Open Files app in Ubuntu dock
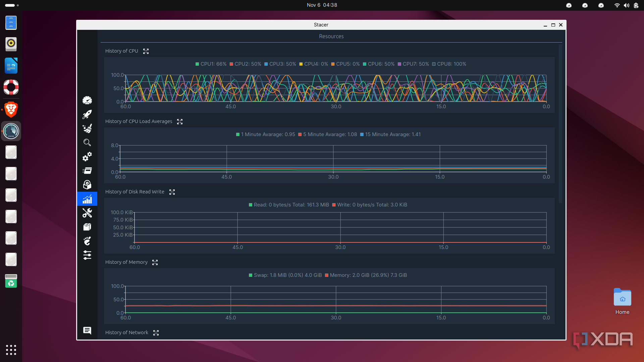644x362 pixels. [11, 23]
